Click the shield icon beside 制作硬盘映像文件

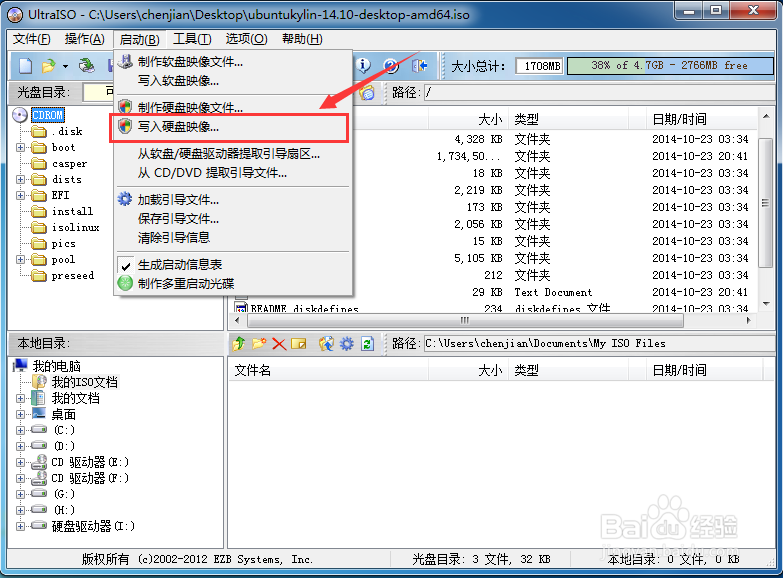(x=125, y=106)
